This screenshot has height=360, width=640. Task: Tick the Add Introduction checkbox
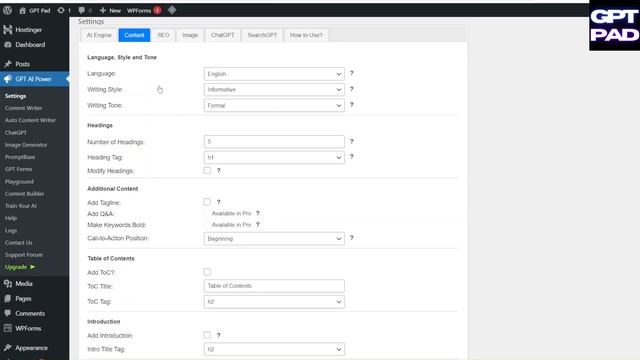click(207, 335)
